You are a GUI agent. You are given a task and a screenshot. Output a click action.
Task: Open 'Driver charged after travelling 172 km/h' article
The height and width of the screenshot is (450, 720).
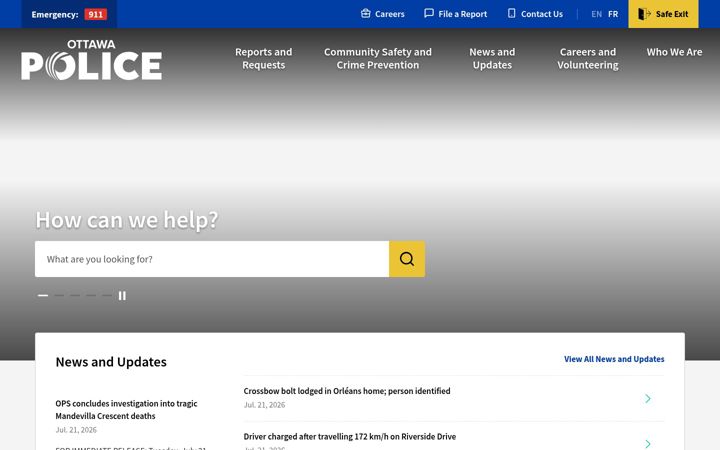tap(349, 436)
